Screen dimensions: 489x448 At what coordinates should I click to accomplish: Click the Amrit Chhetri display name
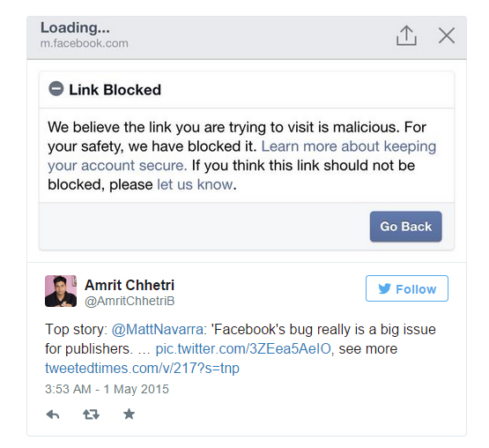point(130,285)
